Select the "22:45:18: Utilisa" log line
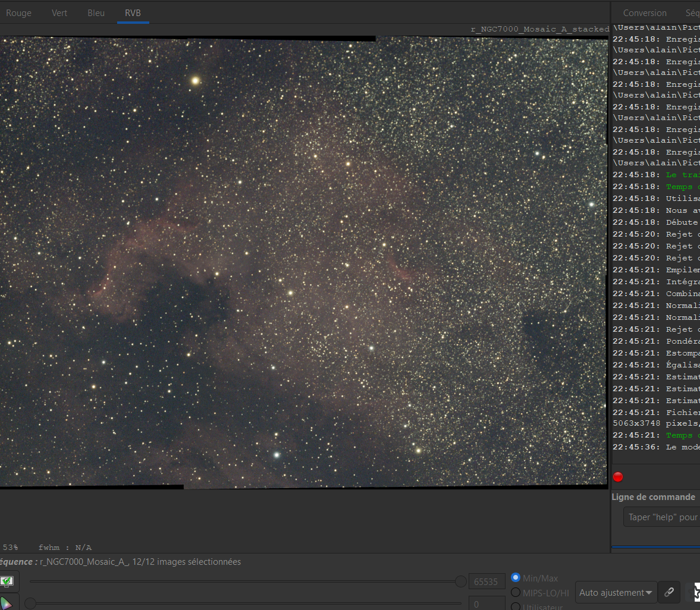 click(x=656, y=199)
